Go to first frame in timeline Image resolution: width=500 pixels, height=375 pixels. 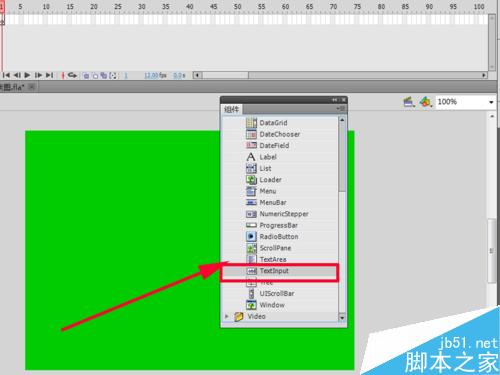pos(6,75)
